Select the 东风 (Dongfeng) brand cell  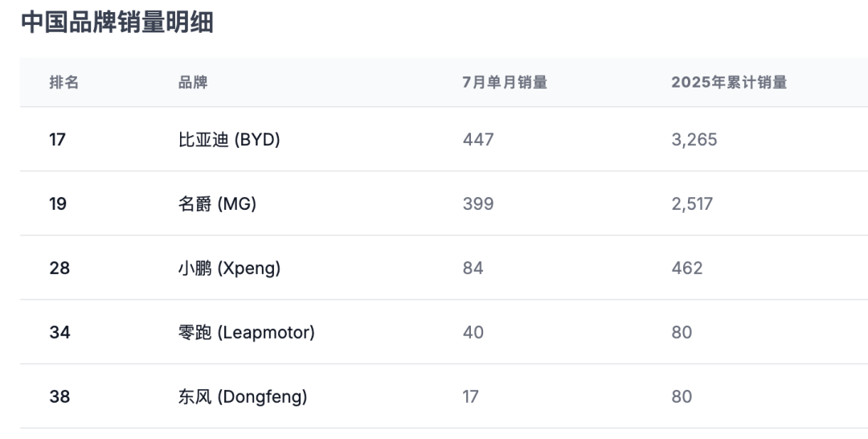pyautogui.click(x=243, y=396)
